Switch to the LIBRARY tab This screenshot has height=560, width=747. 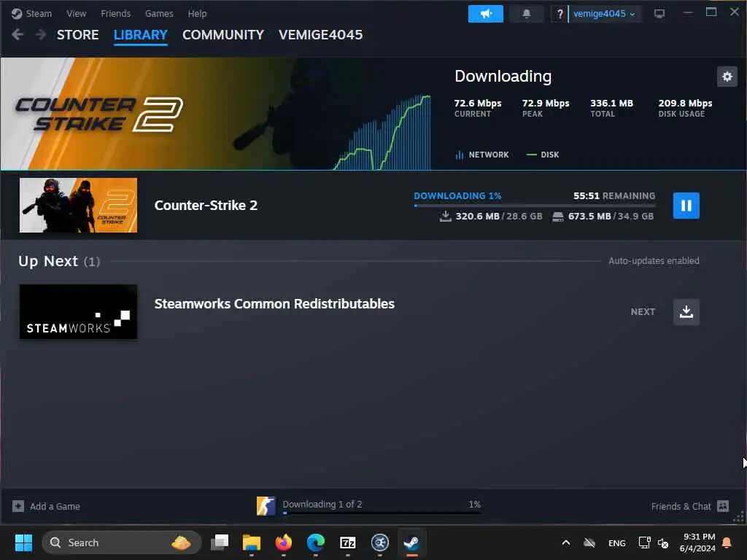click(x=141, y=35)
